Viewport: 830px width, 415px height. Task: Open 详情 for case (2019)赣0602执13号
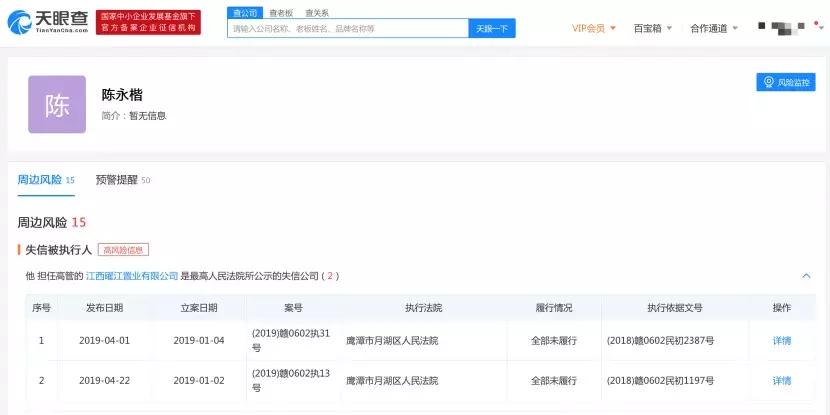[782, 381]
